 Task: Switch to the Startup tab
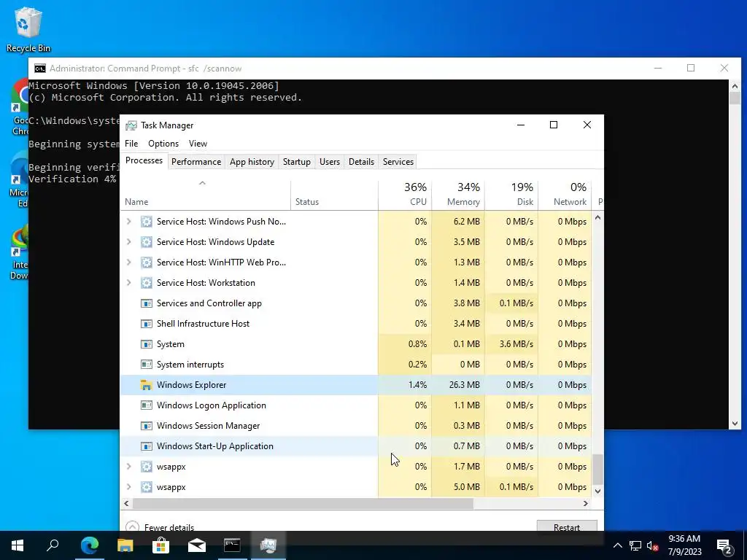pyautogui.click(x=297, y=162)
